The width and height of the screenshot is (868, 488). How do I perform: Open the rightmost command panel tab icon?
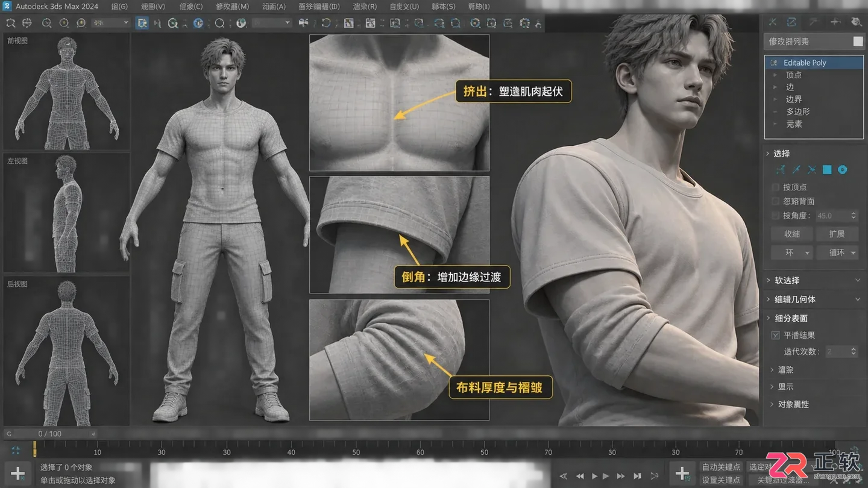click(x=856, y=22)
